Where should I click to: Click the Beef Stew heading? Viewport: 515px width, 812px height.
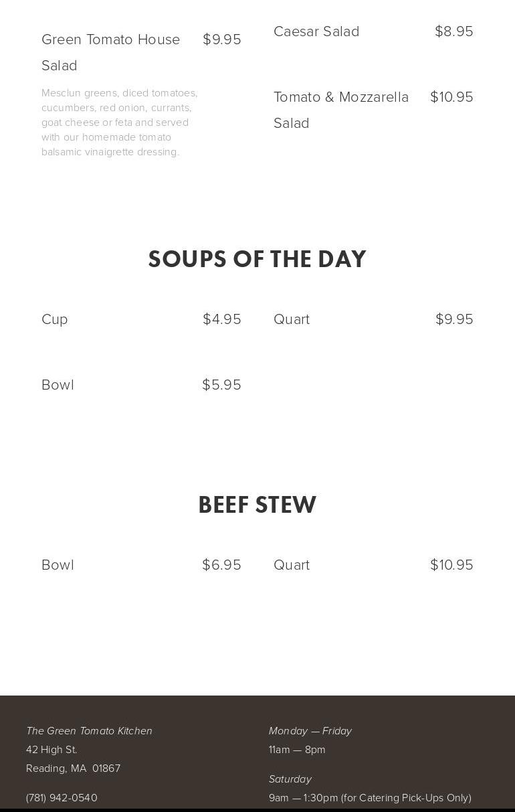pos(257,505)
